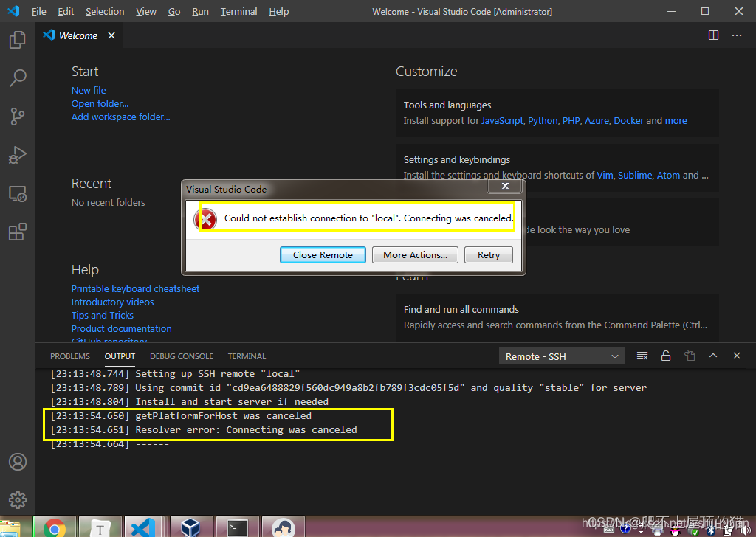Open the File menu

point(38,11)
